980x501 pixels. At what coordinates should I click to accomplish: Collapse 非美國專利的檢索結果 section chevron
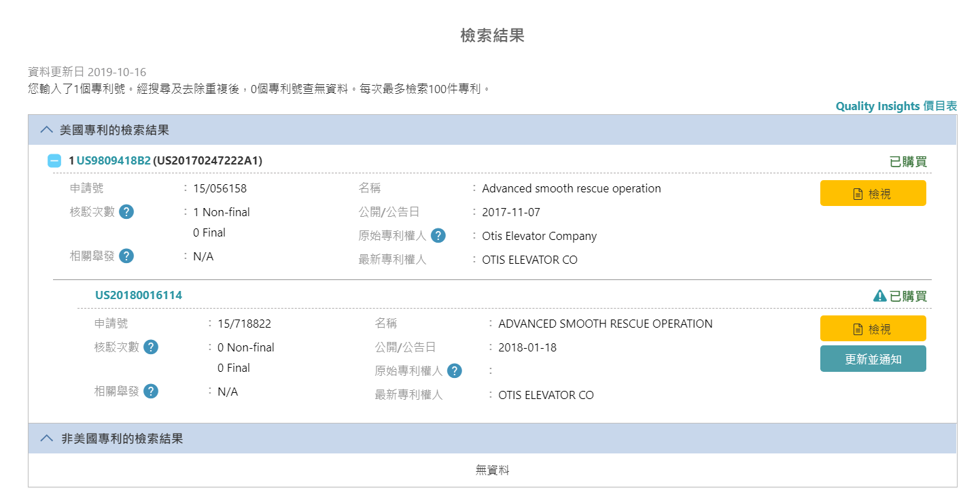click(x=46, y=438)
